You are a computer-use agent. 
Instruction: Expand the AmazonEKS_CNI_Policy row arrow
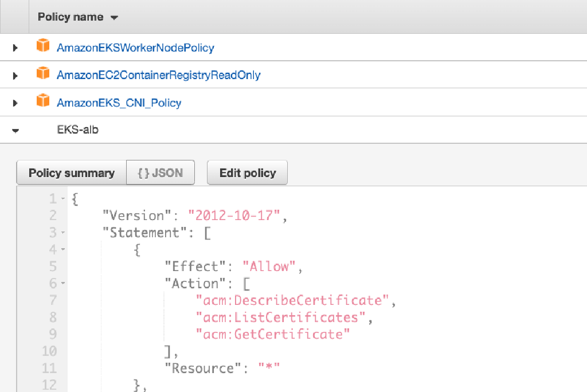tap(15, 103)
